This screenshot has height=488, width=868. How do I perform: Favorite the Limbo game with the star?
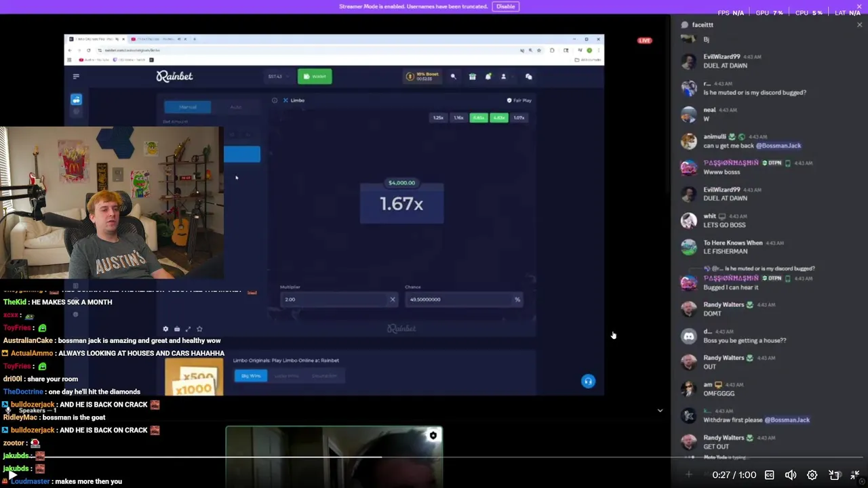click(x=199, y=329)
